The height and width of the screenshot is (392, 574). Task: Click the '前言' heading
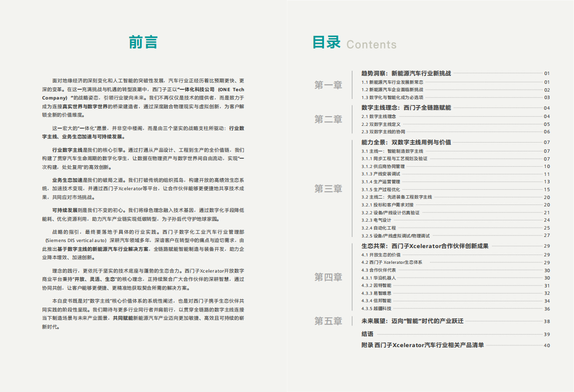(143, 42)
